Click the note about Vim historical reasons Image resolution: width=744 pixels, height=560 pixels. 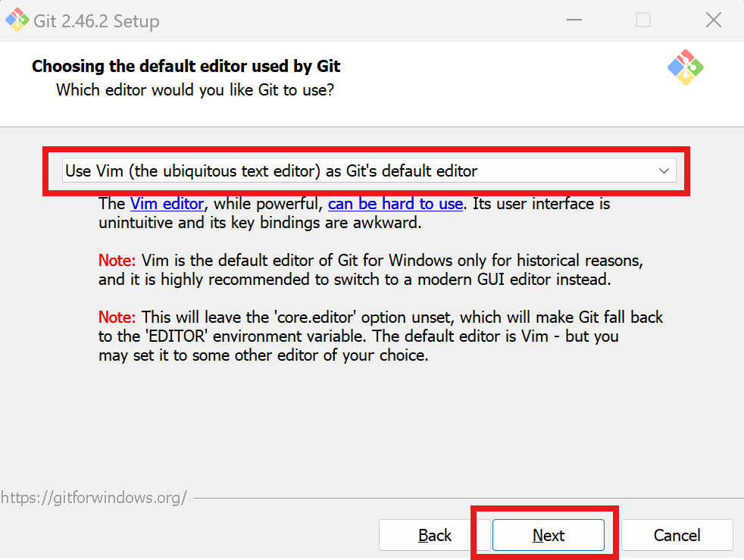370,270
